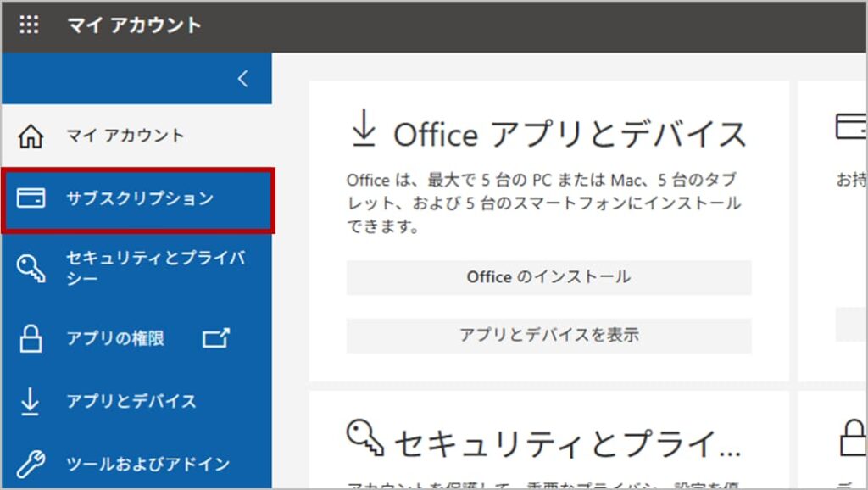Navigate to ツールおよびアドイン text in sidebar
Screen dimensions: 868x490
(148, 464)
